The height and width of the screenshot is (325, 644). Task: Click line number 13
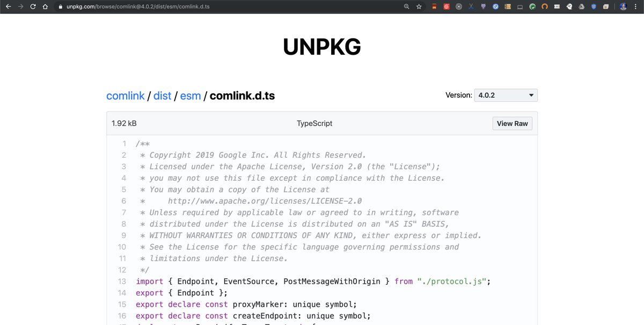(x=122, y=282)
